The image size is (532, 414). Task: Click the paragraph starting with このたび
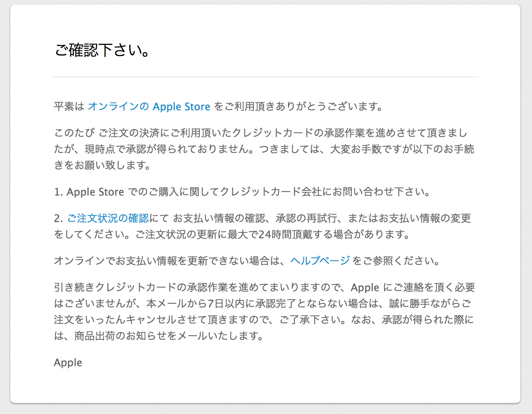tap(264, 149)
